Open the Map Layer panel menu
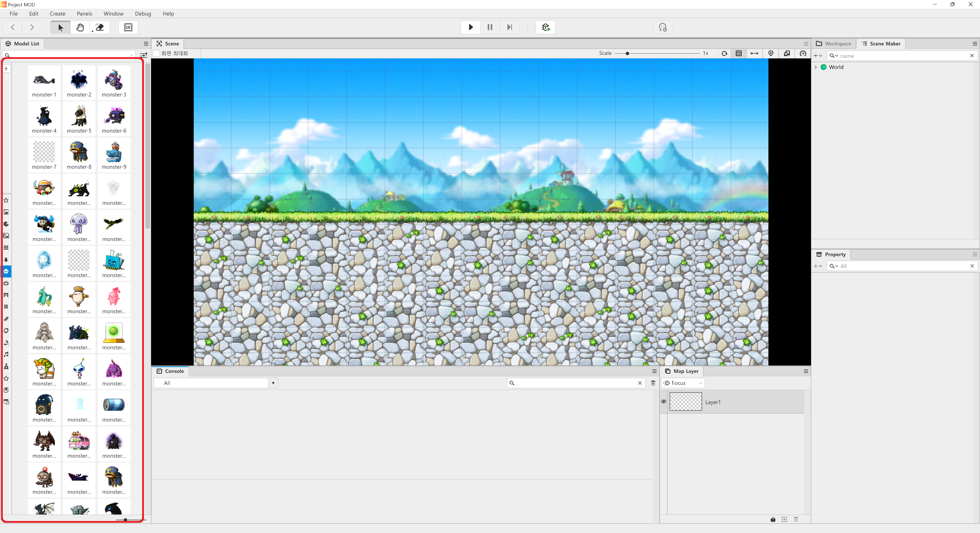Viewport: 980px width, 533px height. tap(806, 371)
